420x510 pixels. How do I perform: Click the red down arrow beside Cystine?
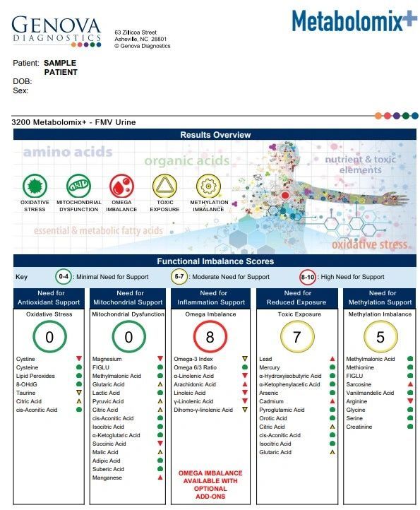(78, 358)
